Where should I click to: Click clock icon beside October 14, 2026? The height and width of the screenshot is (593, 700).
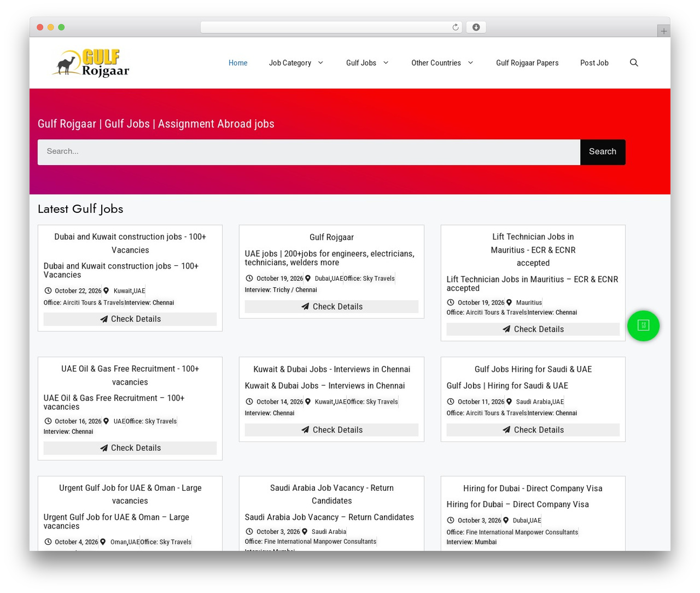(249, 402)
